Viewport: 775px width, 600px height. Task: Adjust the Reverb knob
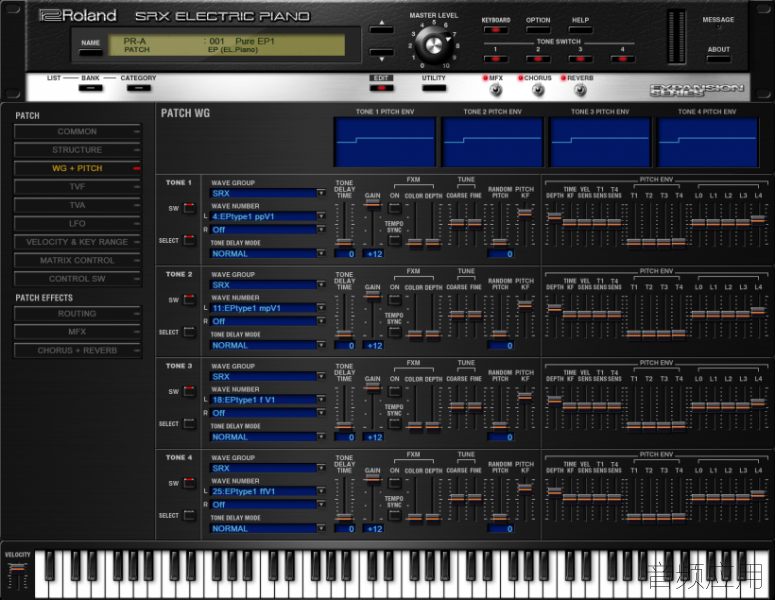coord(580,90)
